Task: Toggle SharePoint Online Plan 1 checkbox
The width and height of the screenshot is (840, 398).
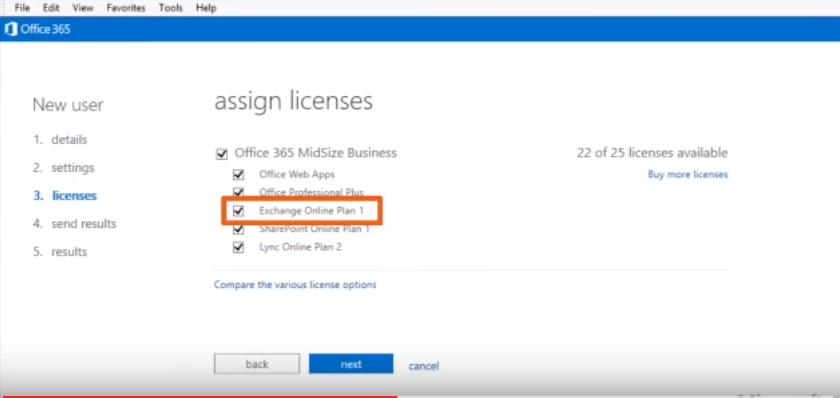Action: [x=238, y=229]
